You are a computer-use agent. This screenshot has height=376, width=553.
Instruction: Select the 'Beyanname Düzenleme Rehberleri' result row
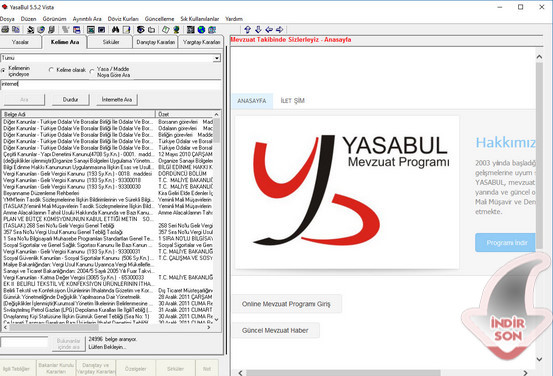[108, 193]
